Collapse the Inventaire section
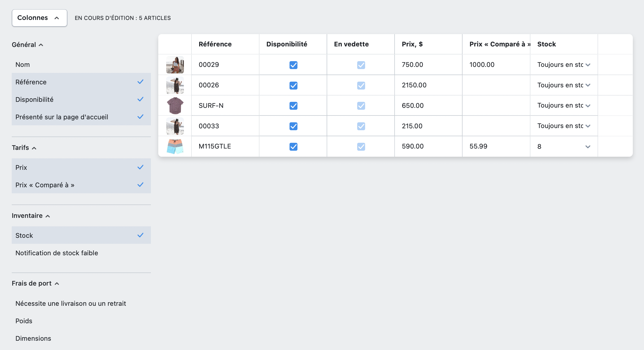 tap(31, 216)
